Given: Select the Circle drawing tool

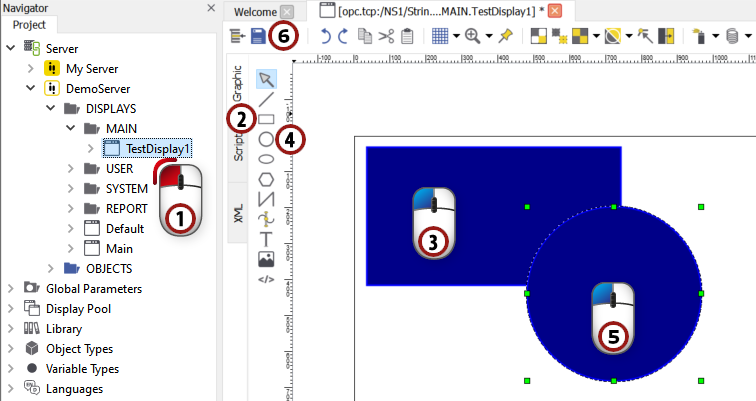Looking at the screenshot, I should (266, 139).
